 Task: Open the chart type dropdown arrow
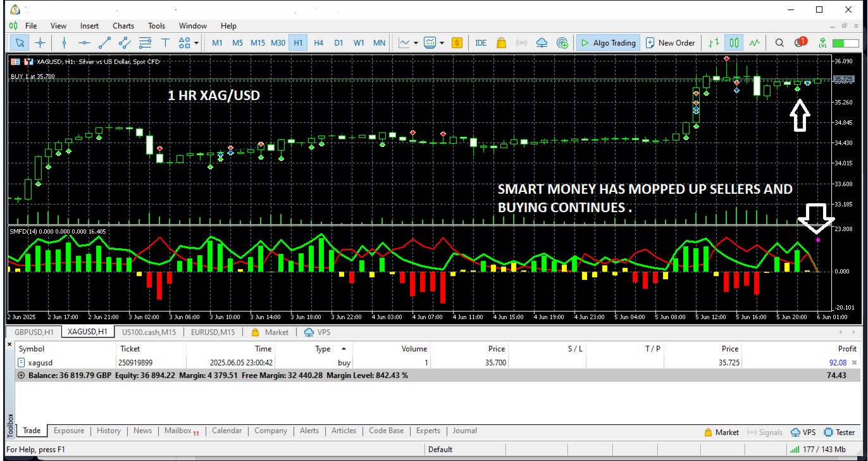(416, 43)
